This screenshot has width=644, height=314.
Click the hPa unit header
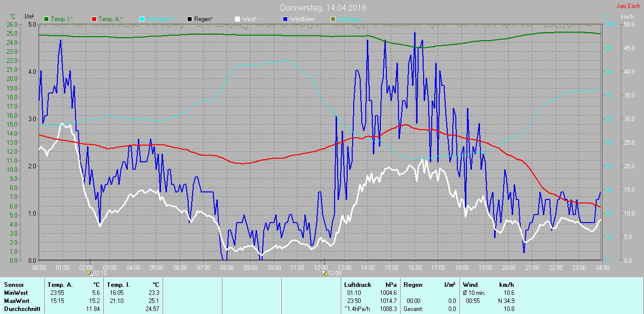pos(391,285)
